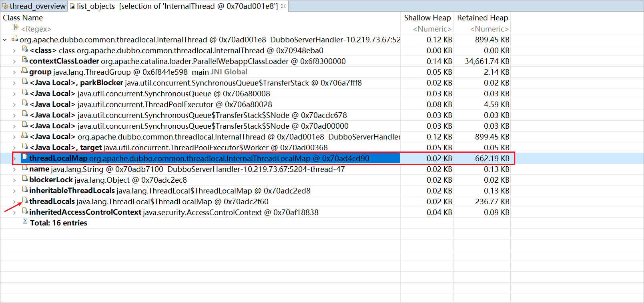644x303 pixels.
Task: Expand the blockerLock row
Action: pyautogui.click(x=14, y=180)
